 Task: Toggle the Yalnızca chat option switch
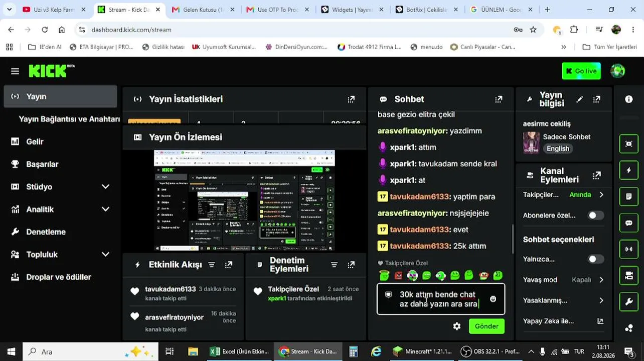pyautogui.click(x=596, y=259)
